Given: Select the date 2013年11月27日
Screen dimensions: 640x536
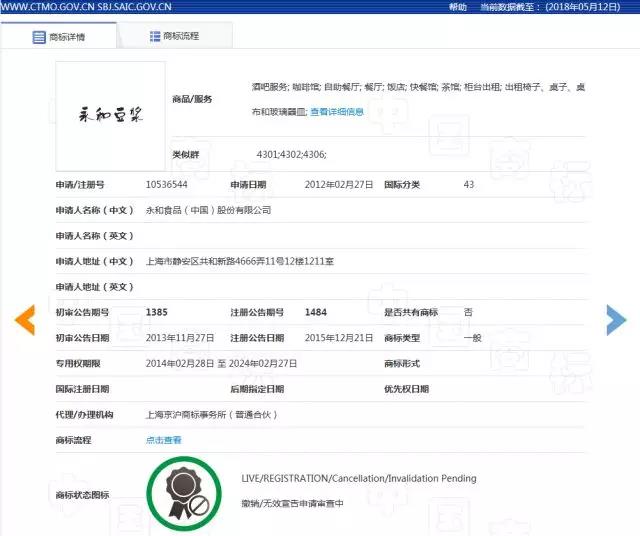Looking at the screenshot, I should click(x=180, y=338).
